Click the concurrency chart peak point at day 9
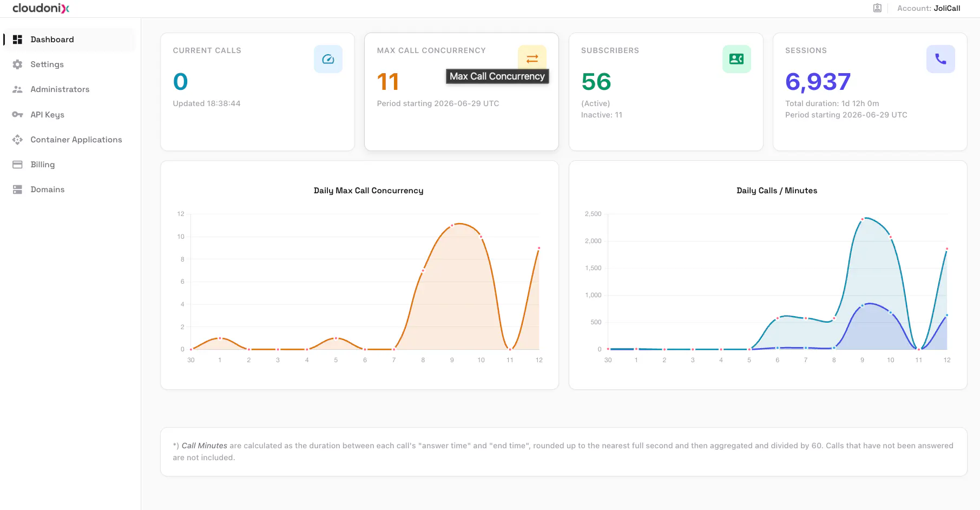Viewport: 980px width, 510px height. (x=452, y=226)
